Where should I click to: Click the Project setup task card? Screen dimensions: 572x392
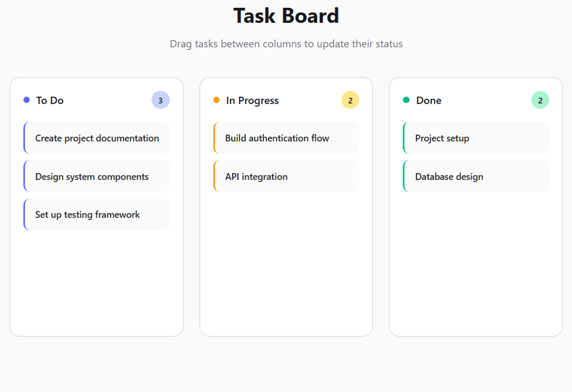[476, 138]
